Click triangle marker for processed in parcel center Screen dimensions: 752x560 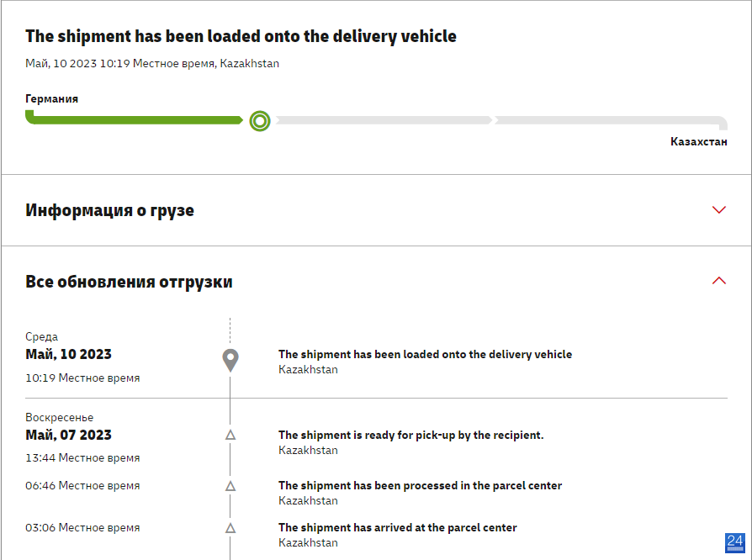tap(230, 486)
